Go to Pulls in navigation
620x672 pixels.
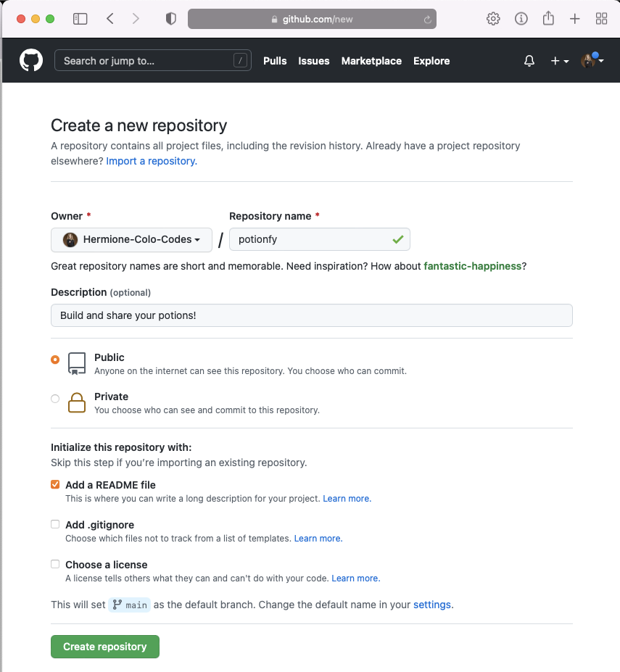[x=275, y=61]
